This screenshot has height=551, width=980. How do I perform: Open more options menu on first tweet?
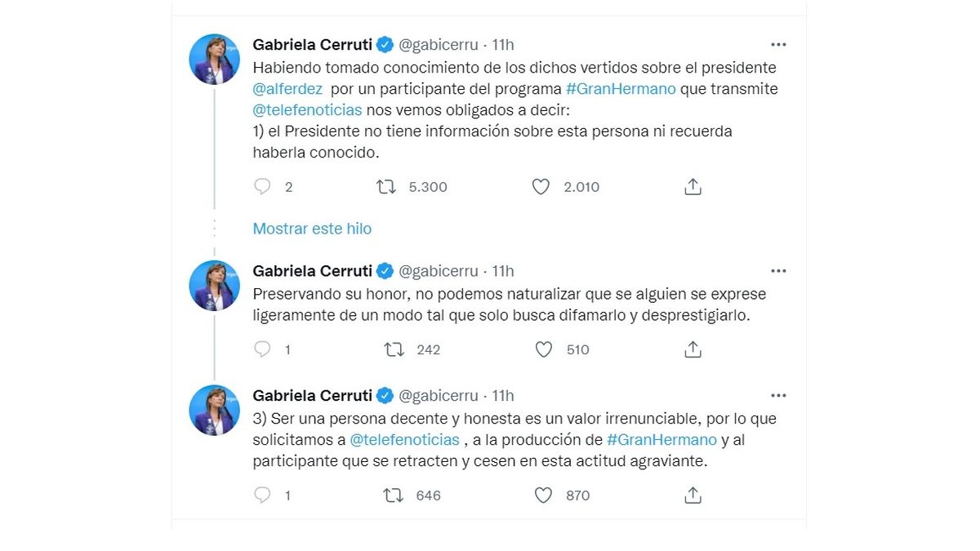(x=778, y=45)
